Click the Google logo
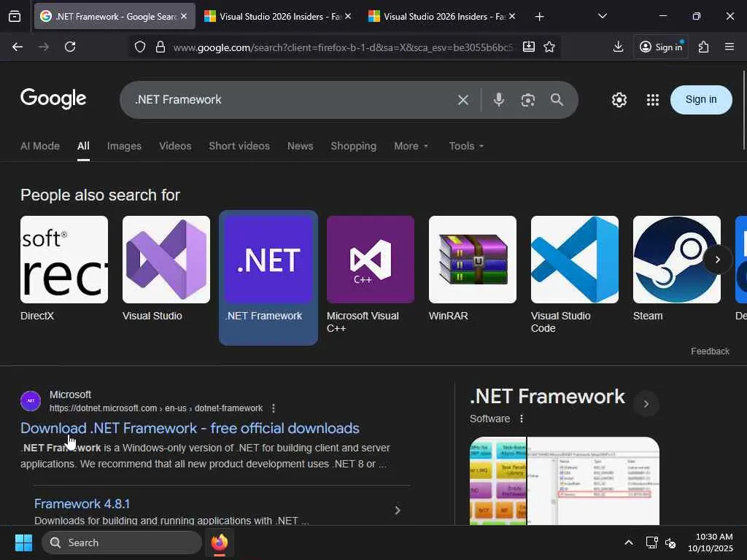This screenshot has height=560, width=747. [x=53, y=98]
